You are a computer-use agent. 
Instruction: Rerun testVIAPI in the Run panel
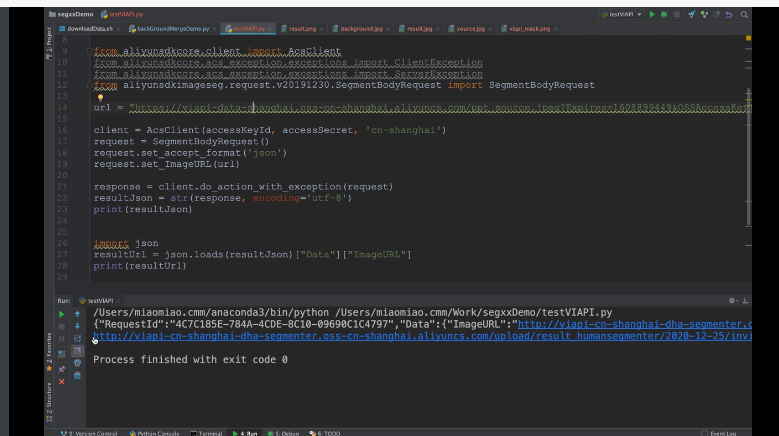[62, 314]
